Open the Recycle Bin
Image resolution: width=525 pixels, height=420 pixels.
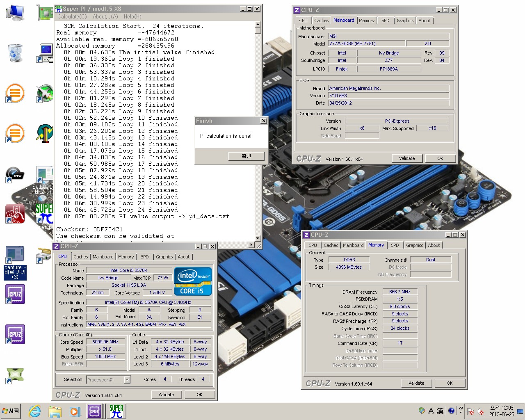(x=15, y=53)
